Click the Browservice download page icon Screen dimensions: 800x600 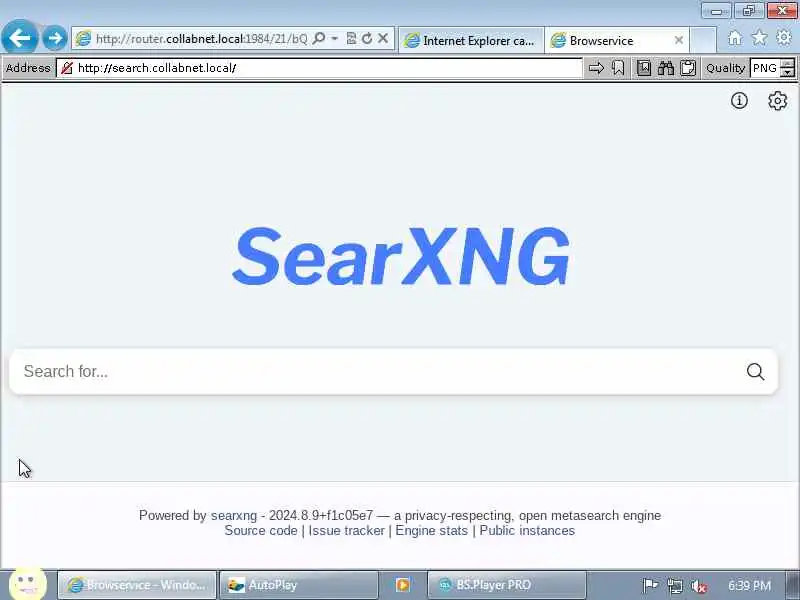[644, 68]
